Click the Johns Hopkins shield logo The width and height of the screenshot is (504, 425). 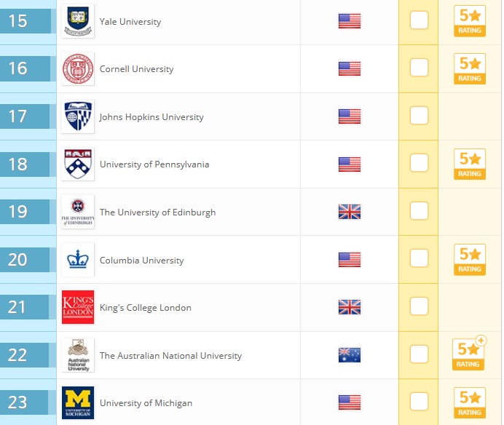click(x=78, y=116)
